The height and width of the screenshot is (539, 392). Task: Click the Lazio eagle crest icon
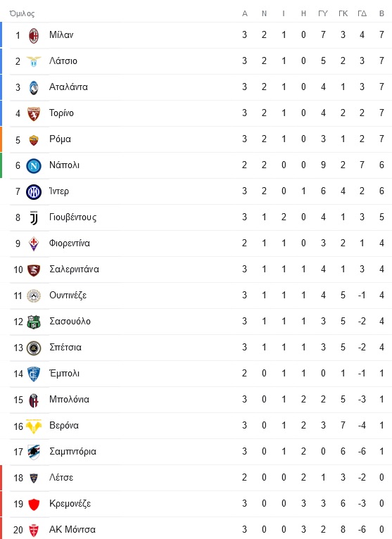[34, 61]
